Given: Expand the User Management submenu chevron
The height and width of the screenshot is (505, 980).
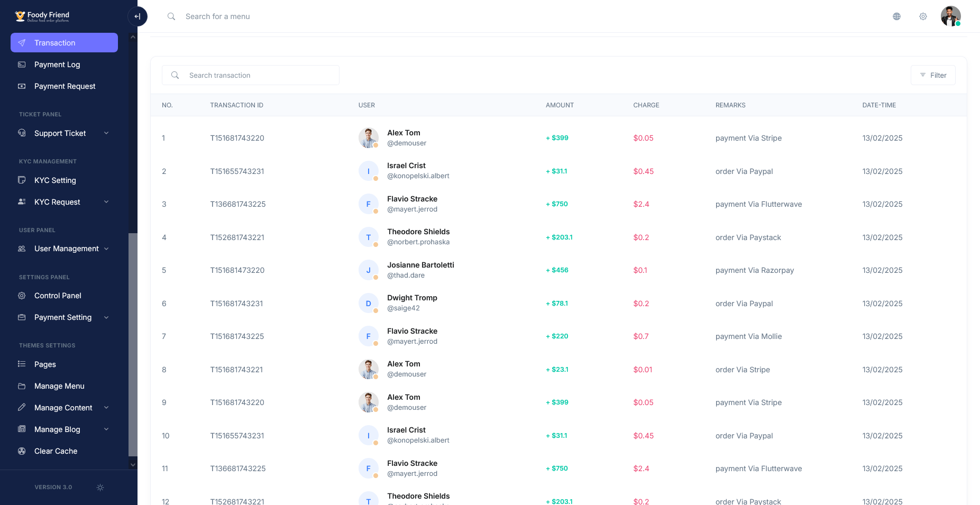Looking at the screenshot, I should pyautogui.click(x=106, y=249).
